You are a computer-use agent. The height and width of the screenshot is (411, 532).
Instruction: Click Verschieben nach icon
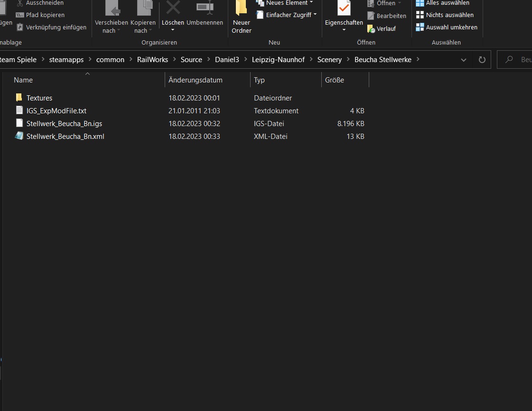112,9
